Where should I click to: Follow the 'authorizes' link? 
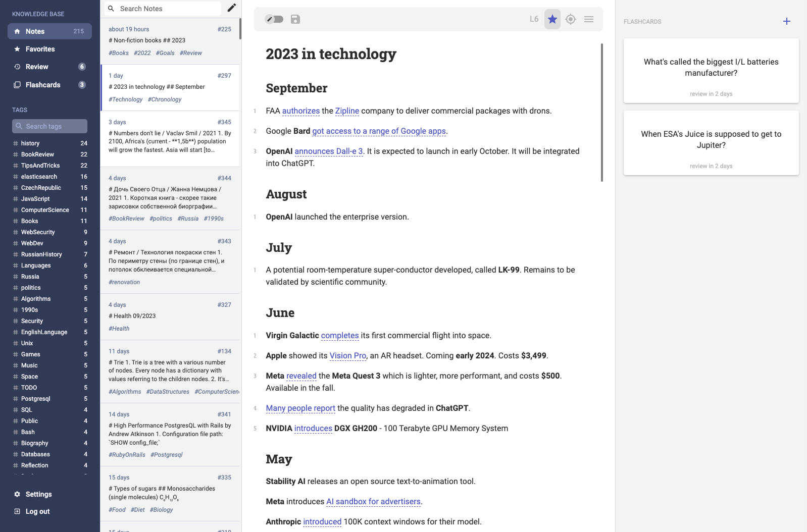301,111
